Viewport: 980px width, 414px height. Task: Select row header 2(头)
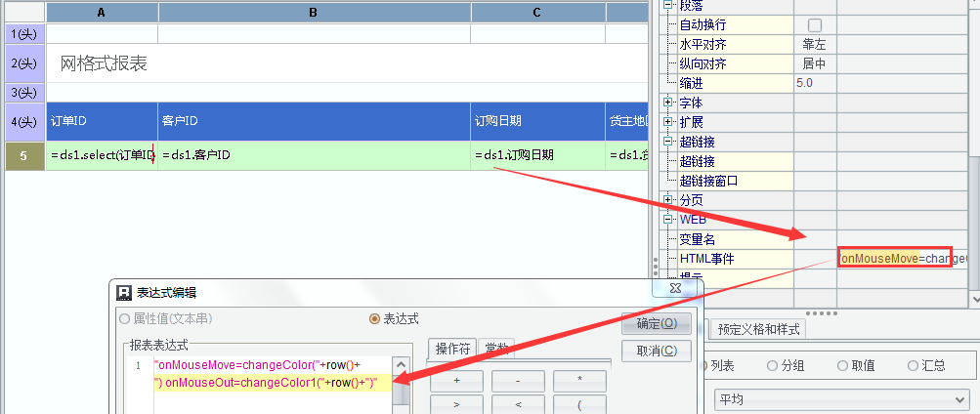click(x=25, y=63)
